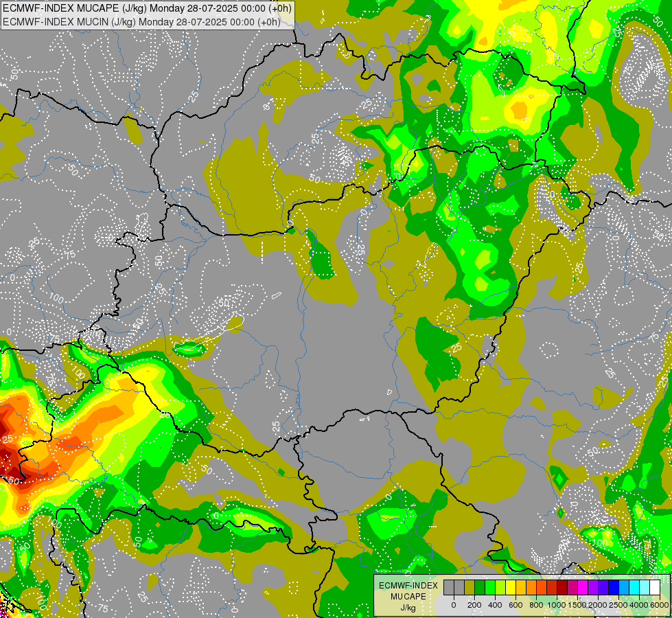This screenshot has height=618, width=672.
Task: Click the dark red legend swatch
Action: (562, 588)
